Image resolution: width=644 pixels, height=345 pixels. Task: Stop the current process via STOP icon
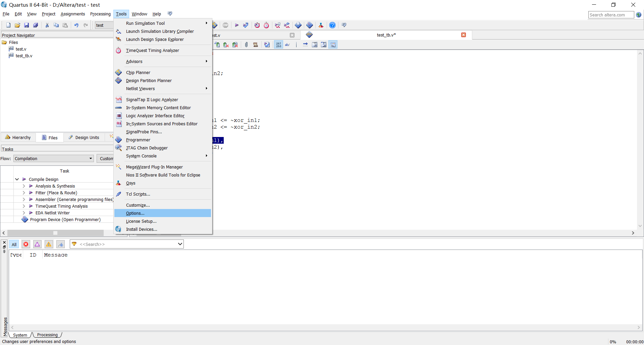coord(225,25)
